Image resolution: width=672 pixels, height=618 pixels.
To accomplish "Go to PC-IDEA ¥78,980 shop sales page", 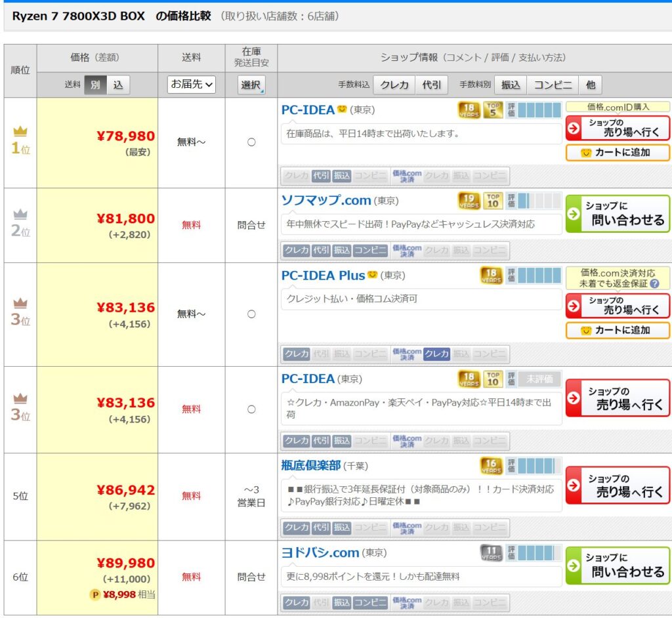I will pyautogui.click(x=618, y=128).
